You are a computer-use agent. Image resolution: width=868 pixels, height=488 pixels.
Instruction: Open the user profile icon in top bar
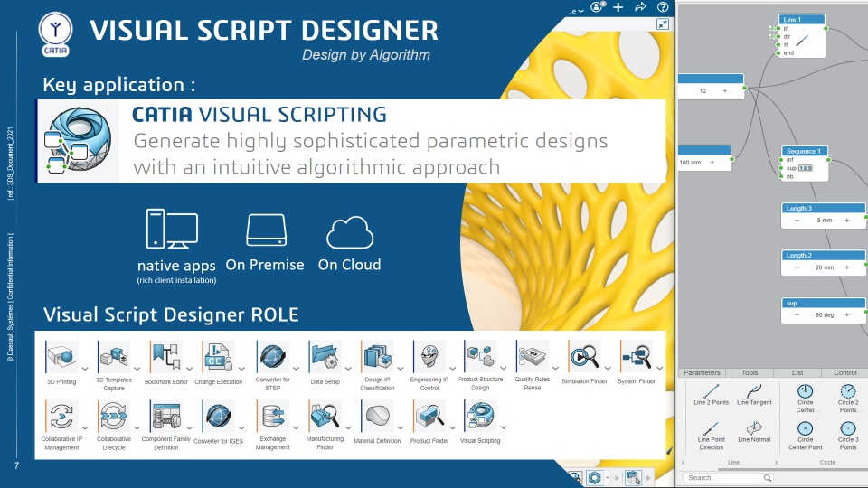point(598,7)
